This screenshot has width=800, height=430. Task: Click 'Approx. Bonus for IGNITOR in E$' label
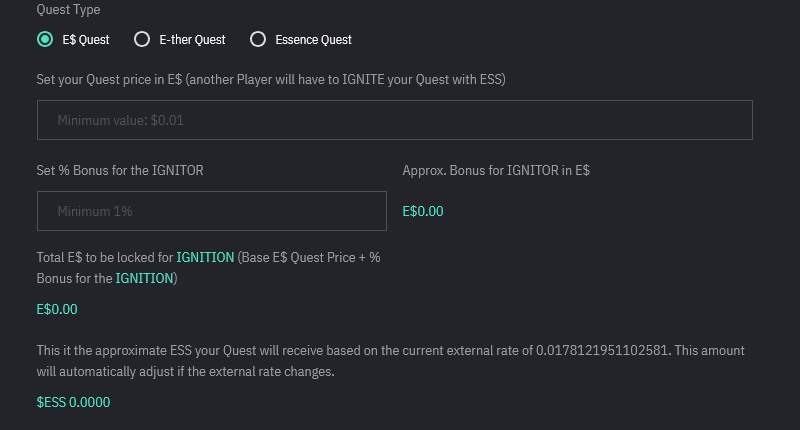click(x=495, y=171)
